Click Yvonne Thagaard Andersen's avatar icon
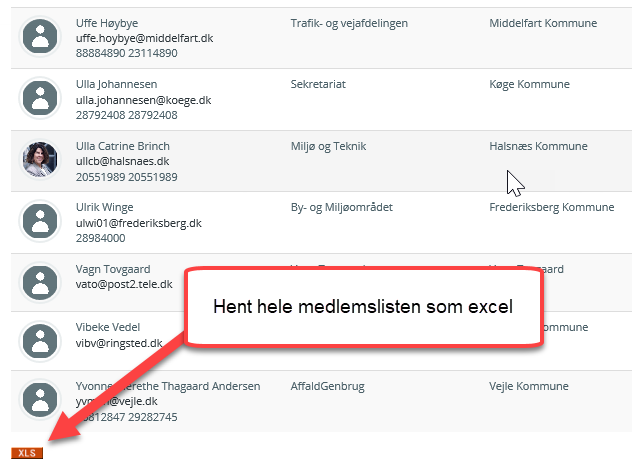This screenshot has width=632, height=474. coord(40,401)
